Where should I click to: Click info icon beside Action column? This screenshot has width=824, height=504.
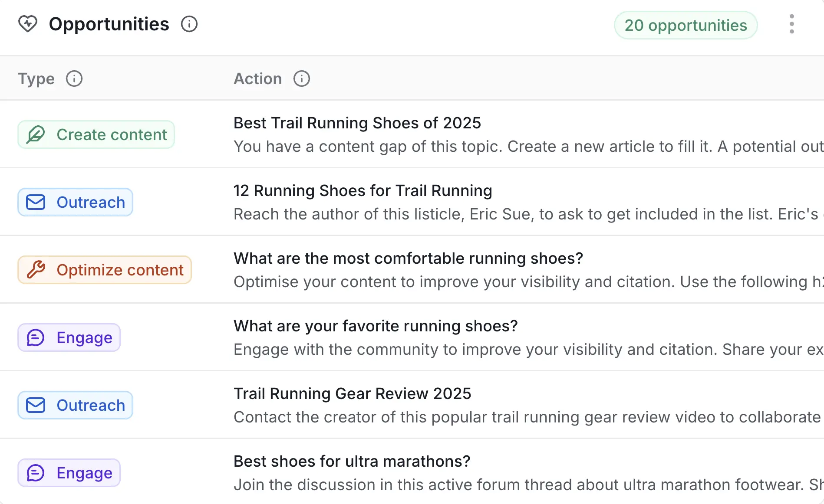(x=302, y=79)
